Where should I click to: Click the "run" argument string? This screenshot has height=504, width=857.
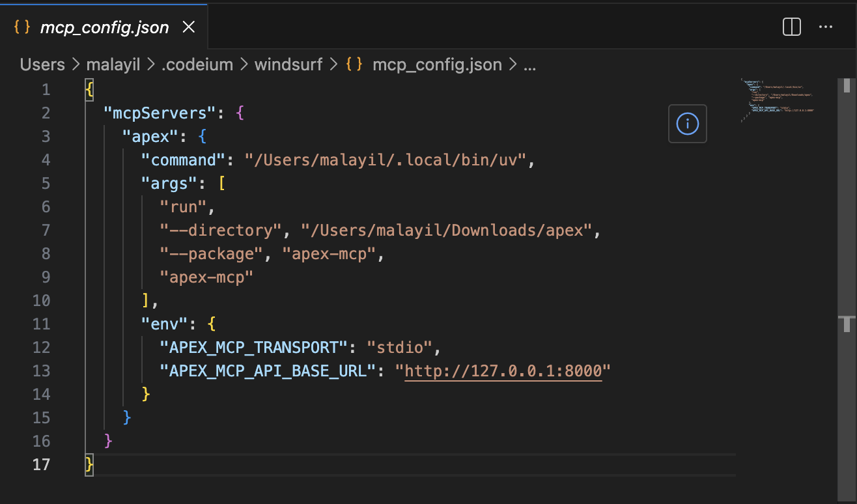[x=184, y=206]
